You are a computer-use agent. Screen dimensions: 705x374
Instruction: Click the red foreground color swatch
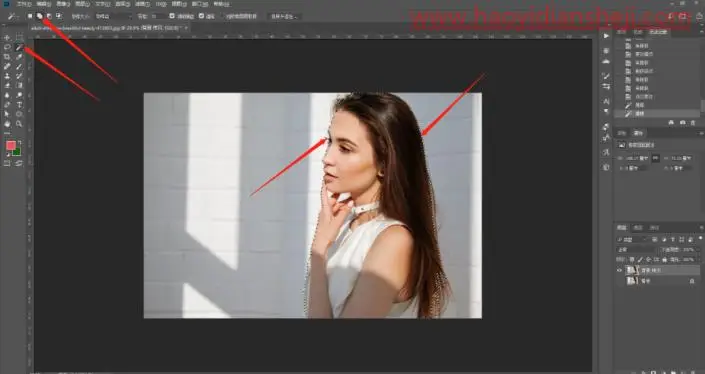[11, 145]
